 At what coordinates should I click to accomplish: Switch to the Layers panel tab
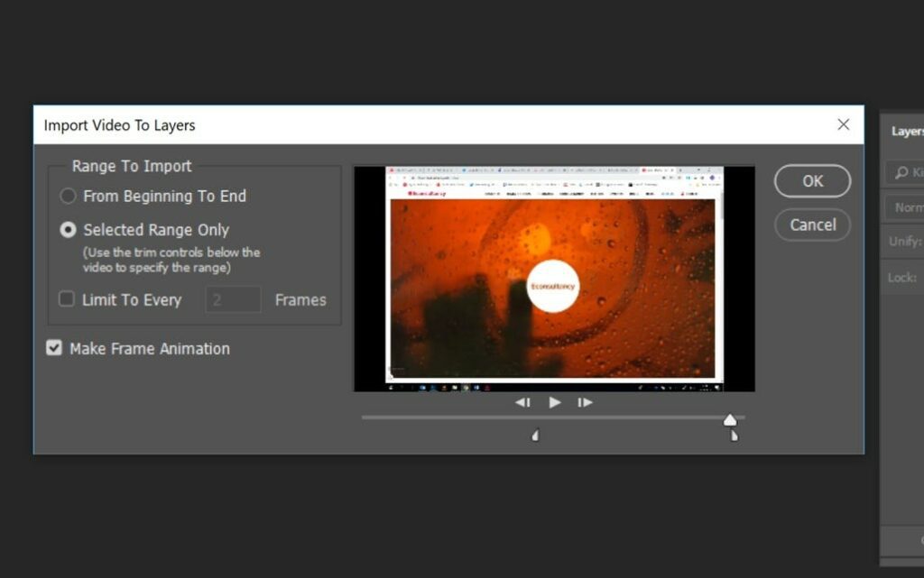click(907, 132)
